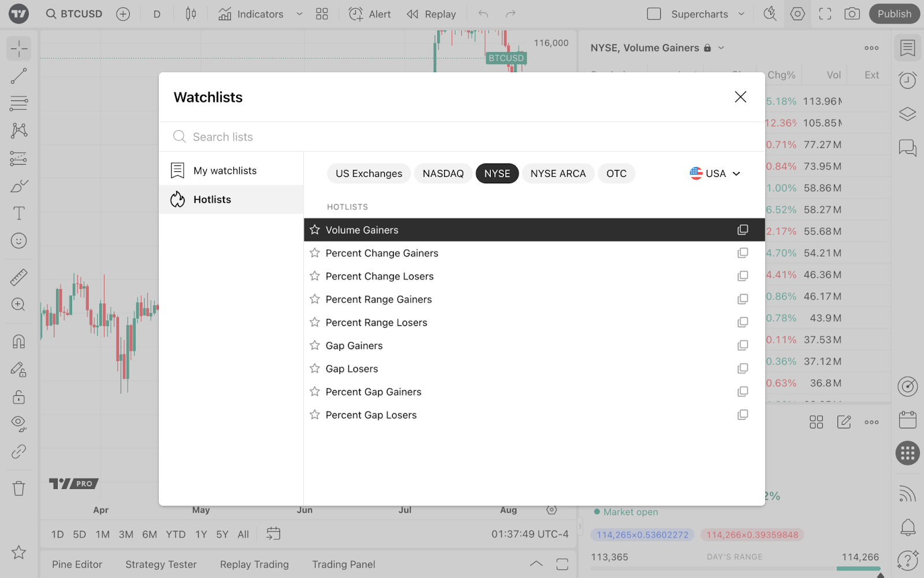Favorite the Gap Losers hotlist
Viewport: 924px width, 578px height.
(x=315, y=368)
